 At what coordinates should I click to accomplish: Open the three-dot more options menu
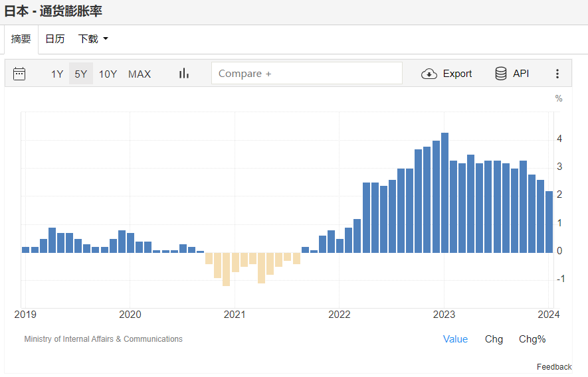pyautogui.click(x=557, y=74)
